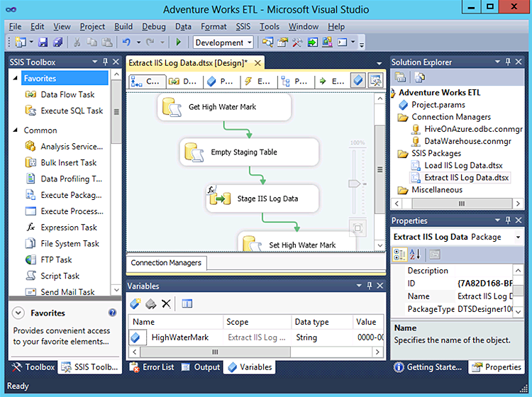Switch to the Error List tab
532x397 pixels.
pyautogui.click(x=152, y=367)
